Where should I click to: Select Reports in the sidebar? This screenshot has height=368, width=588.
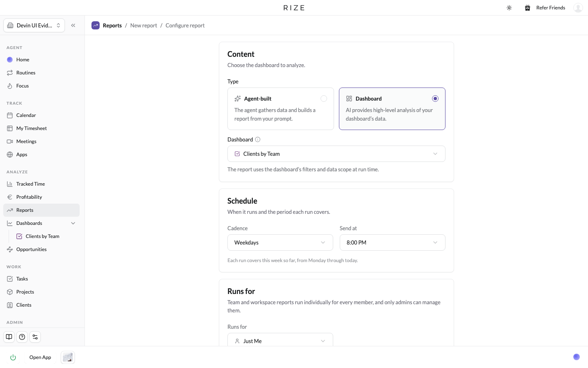(x=41, y=210)
